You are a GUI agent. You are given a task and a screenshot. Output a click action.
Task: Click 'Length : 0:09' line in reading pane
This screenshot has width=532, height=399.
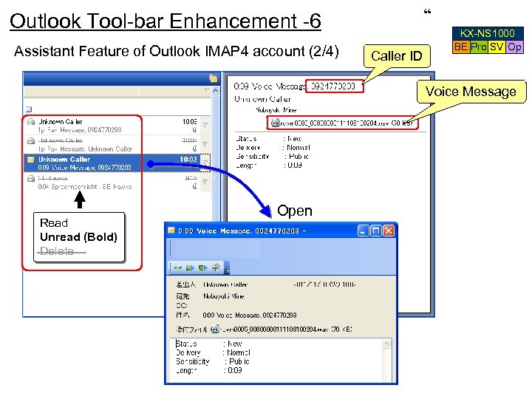pos(269,166)
